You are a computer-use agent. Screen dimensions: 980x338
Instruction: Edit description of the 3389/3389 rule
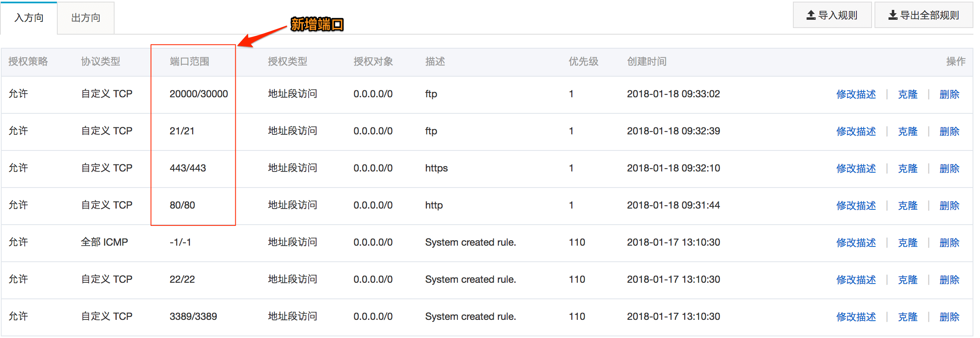tap(856, 317)
